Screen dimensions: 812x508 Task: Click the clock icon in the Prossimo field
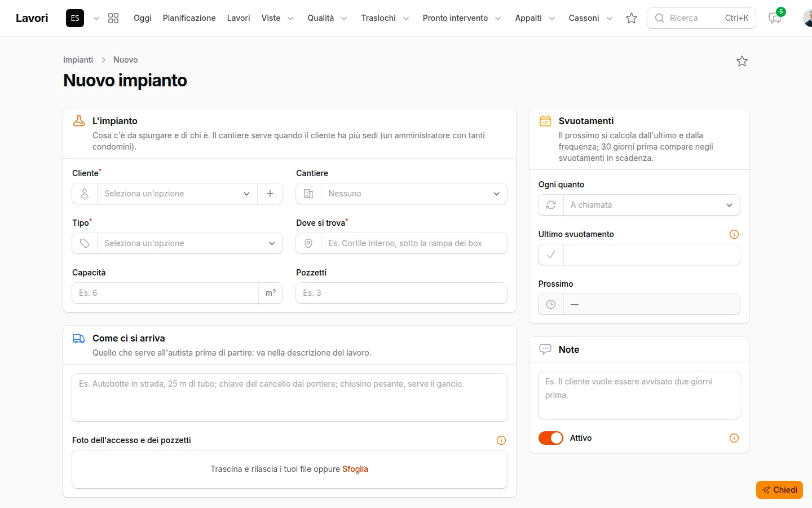coord(551,304)
